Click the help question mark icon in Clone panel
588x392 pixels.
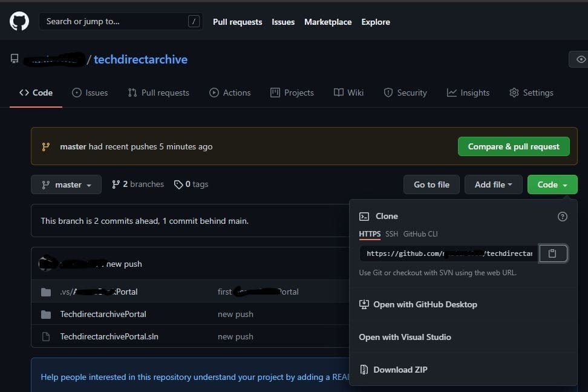pos(562,217)
